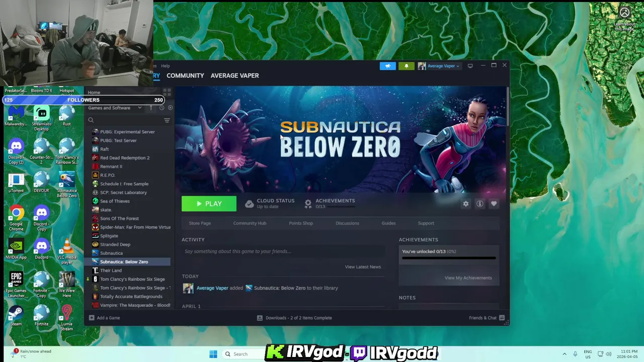
Task: Open the Discussions tab
Action: click(347, 223)
